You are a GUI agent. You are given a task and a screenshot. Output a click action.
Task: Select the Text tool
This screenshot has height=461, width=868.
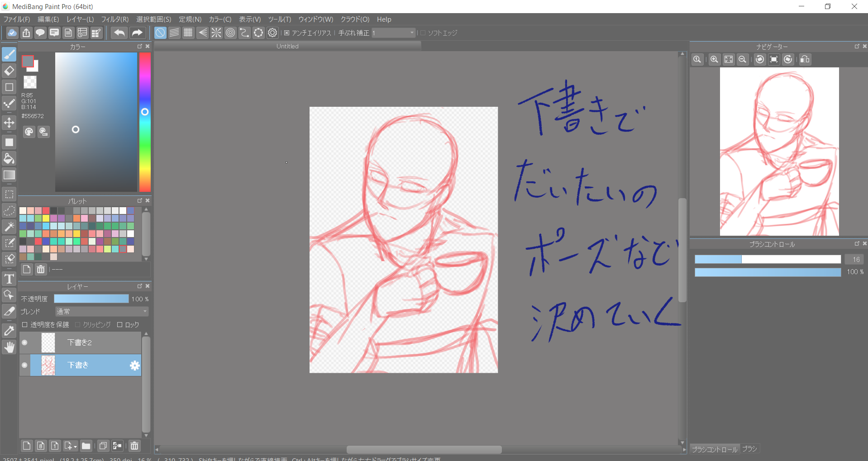[x=9, y=279]
